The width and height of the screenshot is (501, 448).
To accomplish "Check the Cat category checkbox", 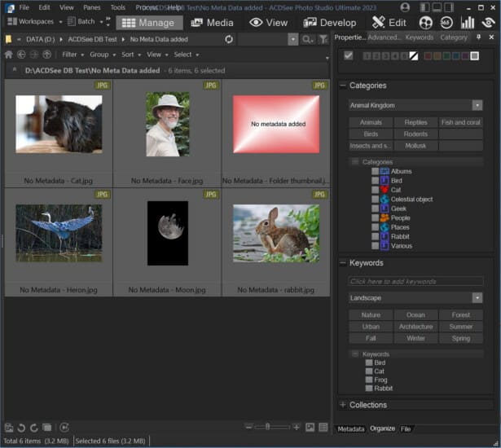I will [x=375, y=190].
